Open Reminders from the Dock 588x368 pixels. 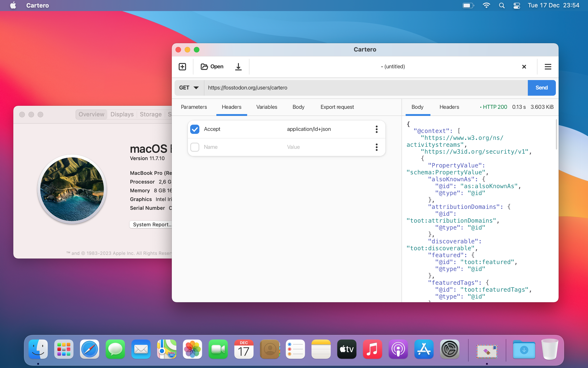[295, 349]
